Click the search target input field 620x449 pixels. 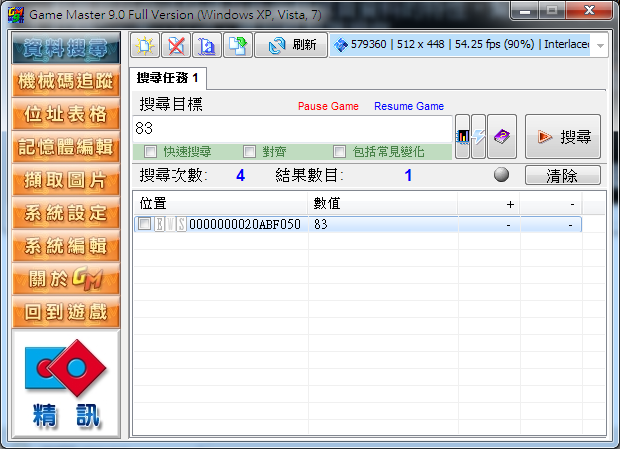point(292,129)
